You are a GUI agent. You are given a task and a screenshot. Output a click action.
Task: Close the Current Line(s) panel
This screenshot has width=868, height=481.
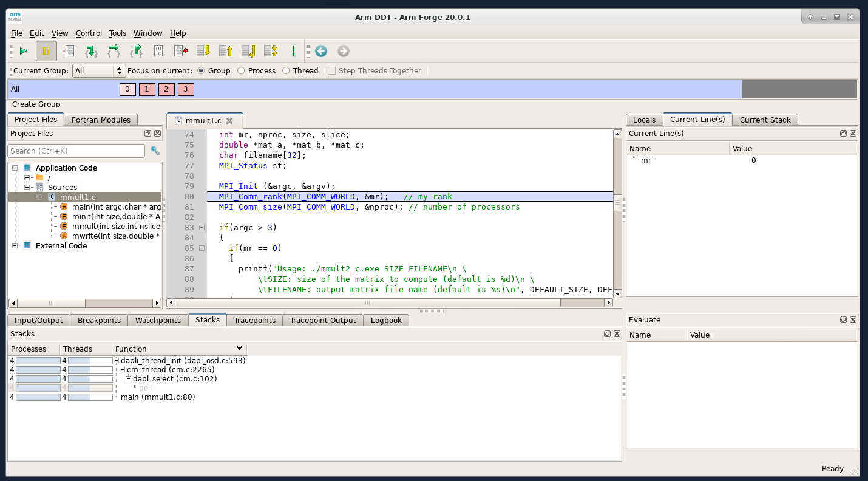(853, 134)
